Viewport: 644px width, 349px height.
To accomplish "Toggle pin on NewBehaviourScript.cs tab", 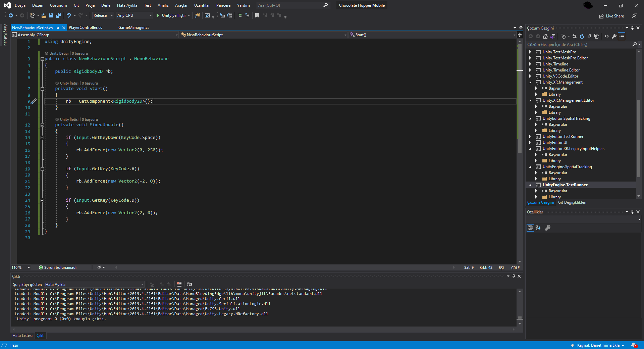I will tap(58, 28).
